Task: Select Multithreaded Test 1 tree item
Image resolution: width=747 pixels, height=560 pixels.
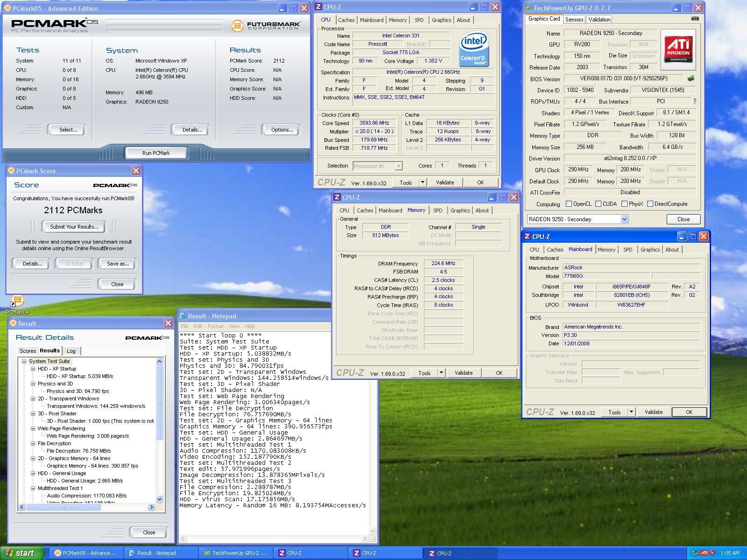Action: 60,488
